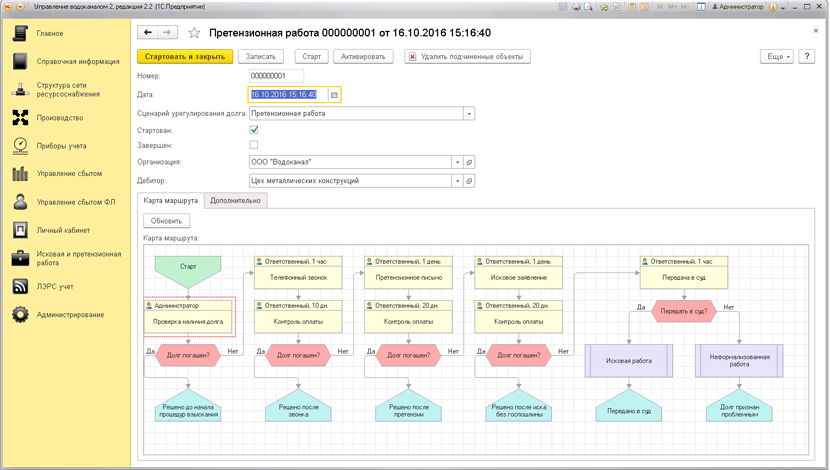Viewport: 830px width, 470px height.
Task: Add document to favorites with star icon
Action: pos(195,33)
